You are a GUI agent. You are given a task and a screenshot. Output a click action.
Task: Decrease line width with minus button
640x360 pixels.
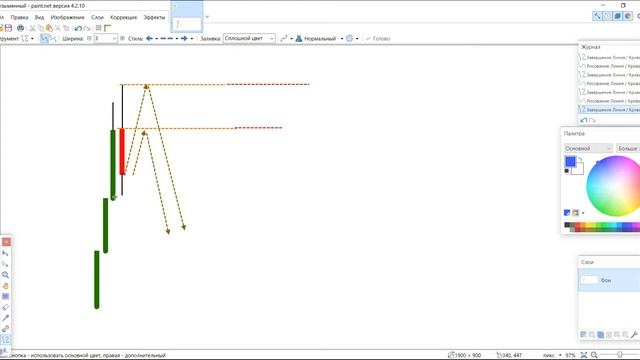[89, 38]
